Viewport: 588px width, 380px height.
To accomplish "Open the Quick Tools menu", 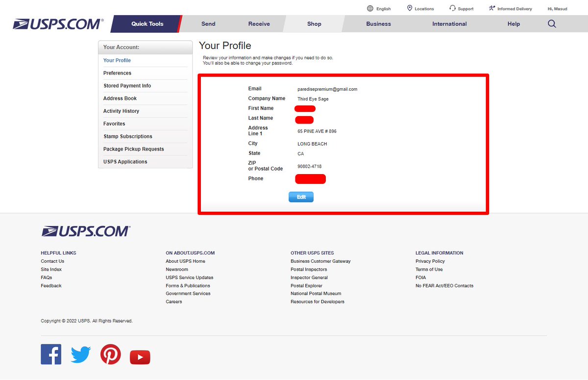I will tap(147, 24).
